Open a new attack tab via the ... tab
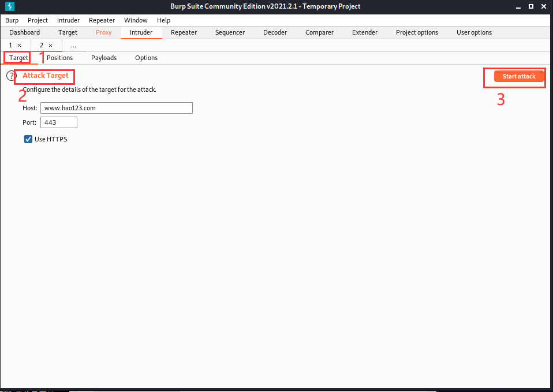553x392 pixels. pos(73,46)
